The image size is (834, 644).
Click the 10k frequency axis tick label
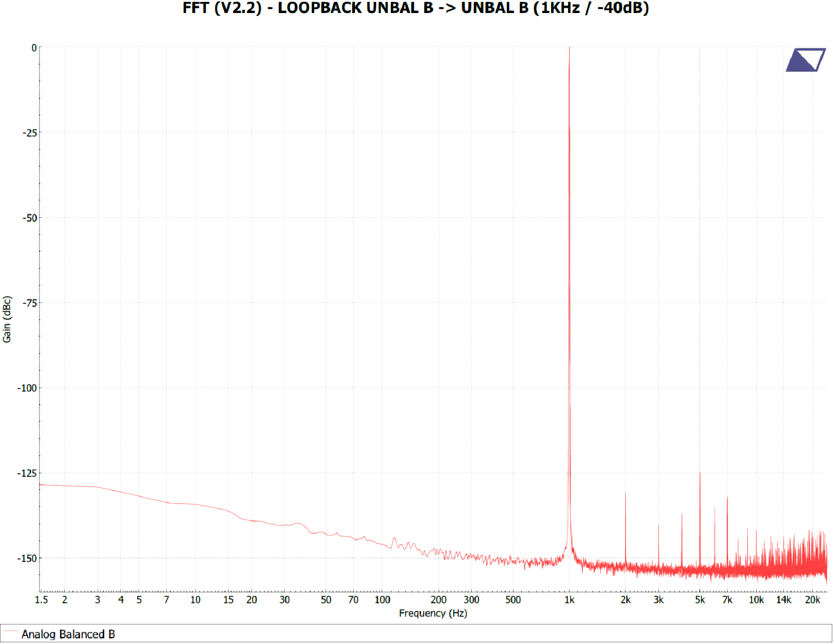coord(756,600)
